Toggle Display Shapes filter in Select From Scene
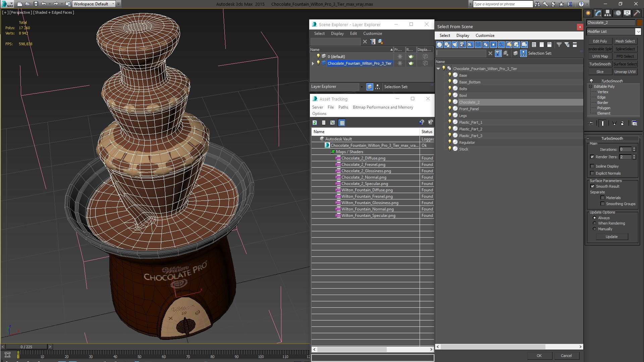Viewport: 644px width, 362px height. (447, 45)
